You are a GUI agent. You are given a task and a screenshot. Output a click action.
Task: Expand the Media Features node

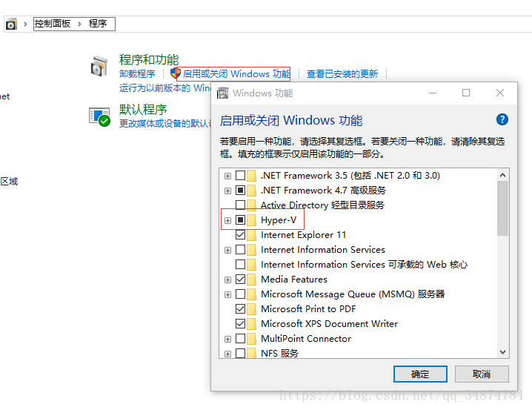click(x=227, y=280)
